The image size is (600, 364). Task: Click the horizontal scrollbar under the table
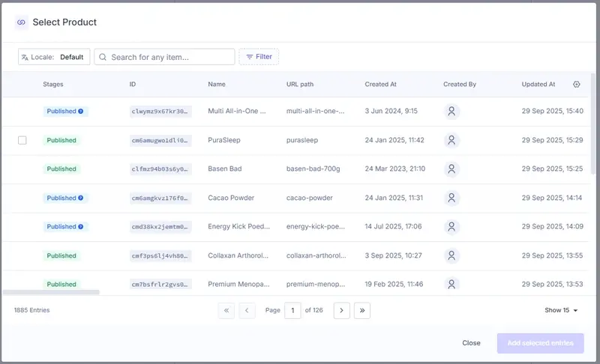51,292
